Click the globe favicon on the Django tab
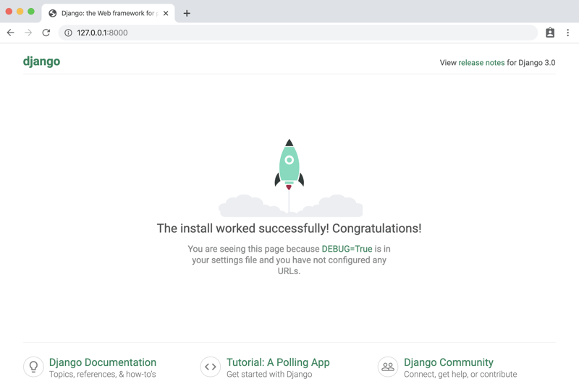The width and height of the screenshot is (579, 392). coord(53,13)
